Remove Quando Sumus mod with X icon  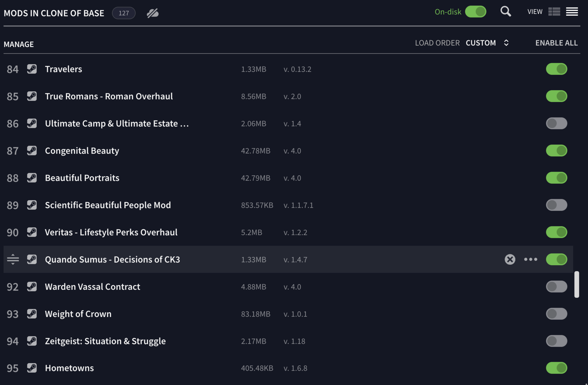[510, 259]
